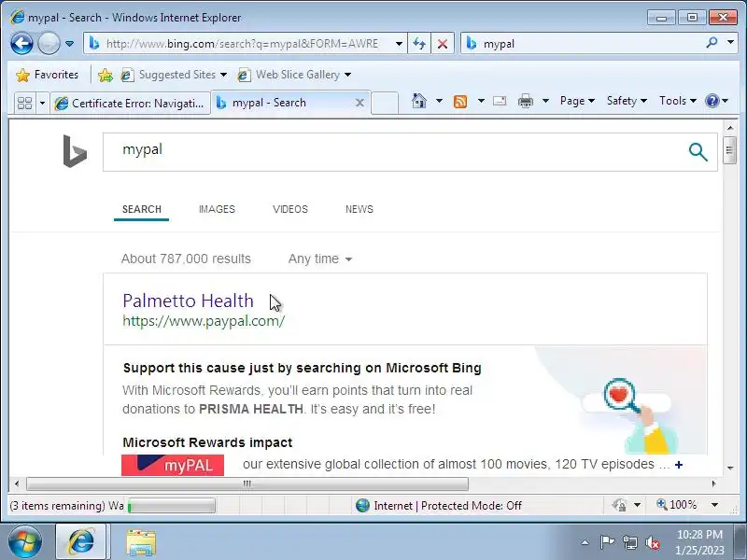Click the magnifier icon in IE search box
The width and height of the screenshot is (747, 560).
712,43
